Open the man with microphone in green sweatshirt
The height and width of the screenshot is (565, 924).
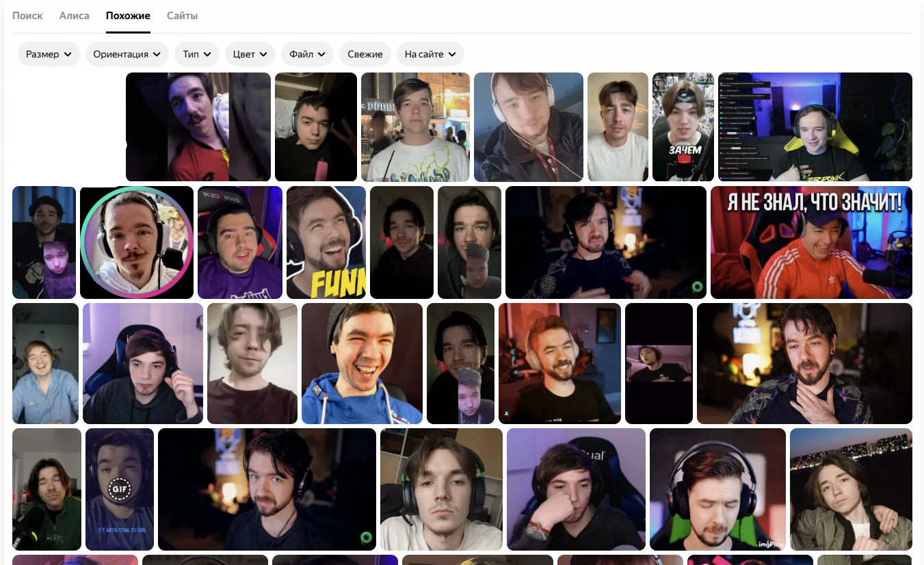tap(47, 489)
